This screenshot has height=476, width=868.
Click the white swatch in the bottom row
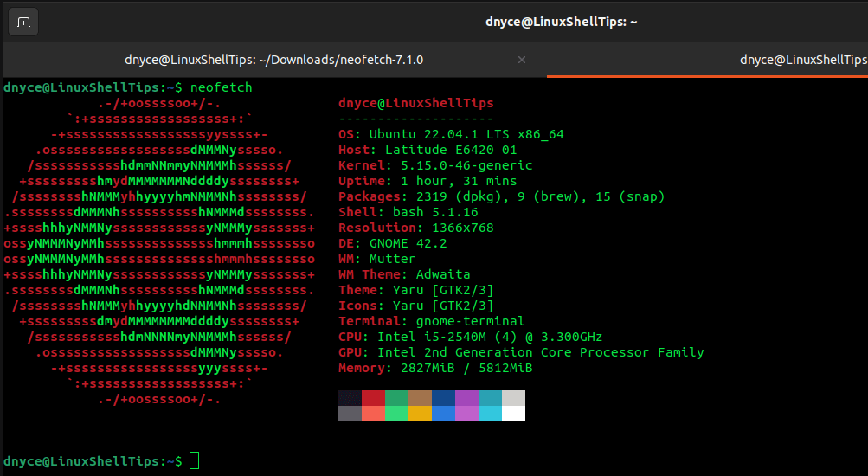pos(513,414)
